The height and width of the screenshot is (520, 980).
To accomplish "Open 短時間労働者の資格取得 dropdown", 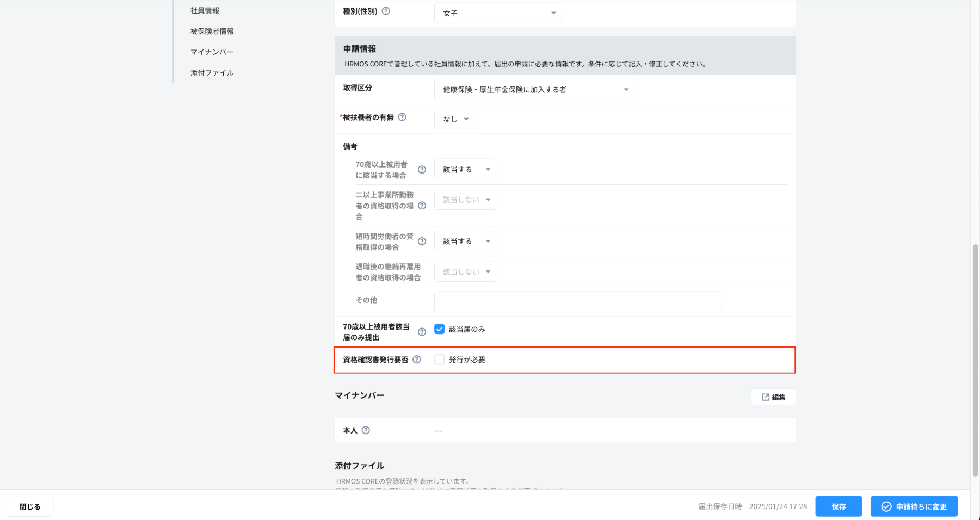I will coord(465,242).
